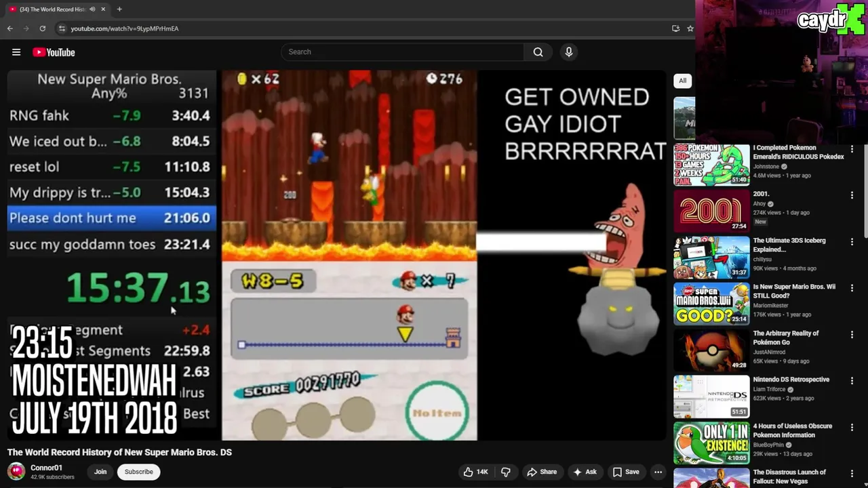
Task: Open Pokemon Emerald Pokedex video thumbnail
Action: click(x=711, y=165)
